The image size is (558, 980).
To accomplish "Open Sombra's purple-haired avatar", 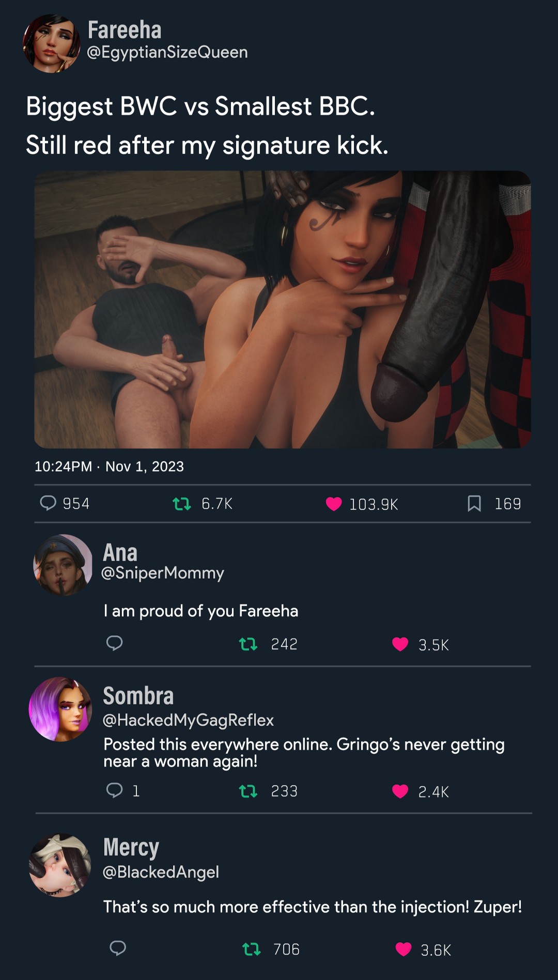I will pyautogui.click(x=60, y=709).
